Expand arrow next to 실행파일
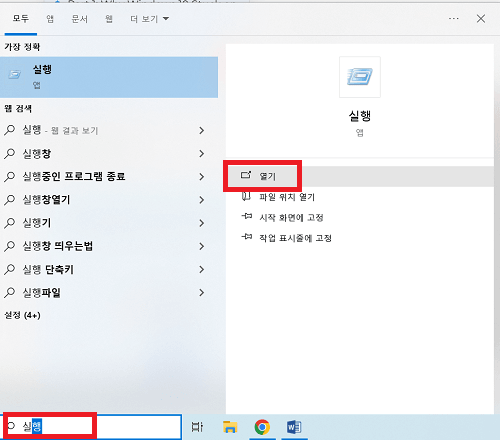Viewport: 500px width, 440px height. [x=201, y=293]
